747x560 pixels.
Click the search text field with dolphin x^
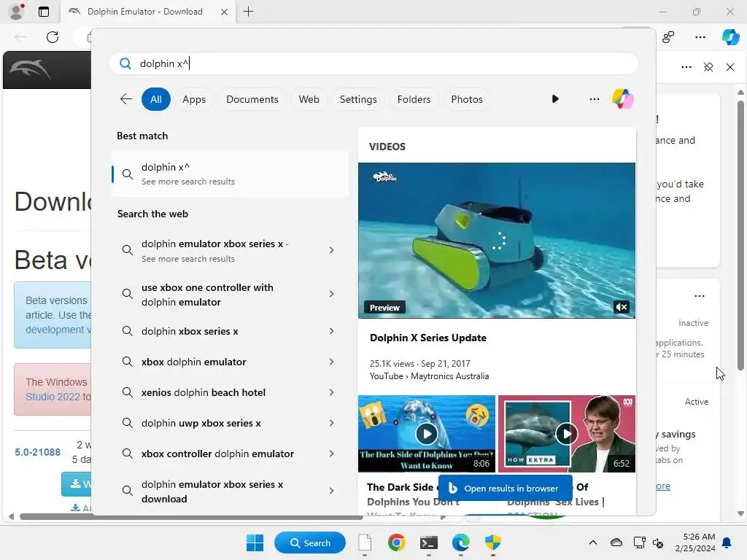(373, 63)
